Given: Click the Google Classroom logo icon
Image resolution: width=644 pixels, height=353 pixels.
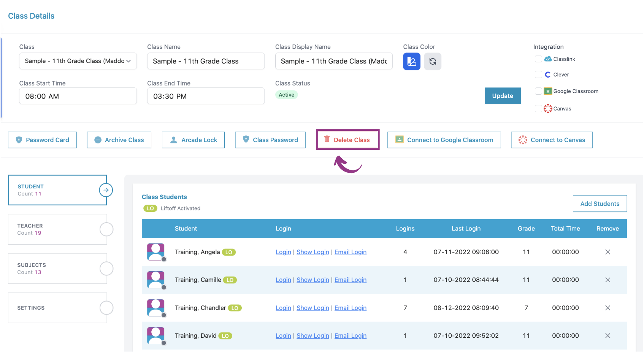Looking at the screenshot, I should [x=548, y=91].
